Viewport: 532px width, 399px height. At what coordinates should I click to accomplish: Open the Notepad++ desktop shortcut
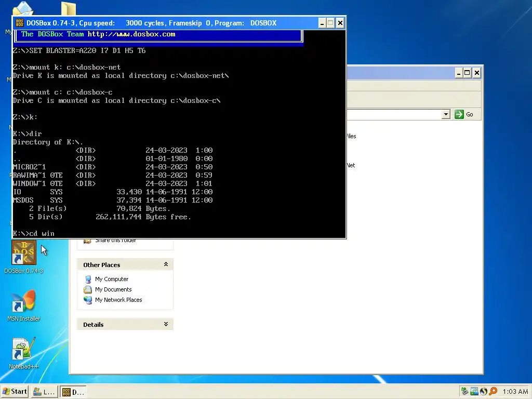(24, 349)
